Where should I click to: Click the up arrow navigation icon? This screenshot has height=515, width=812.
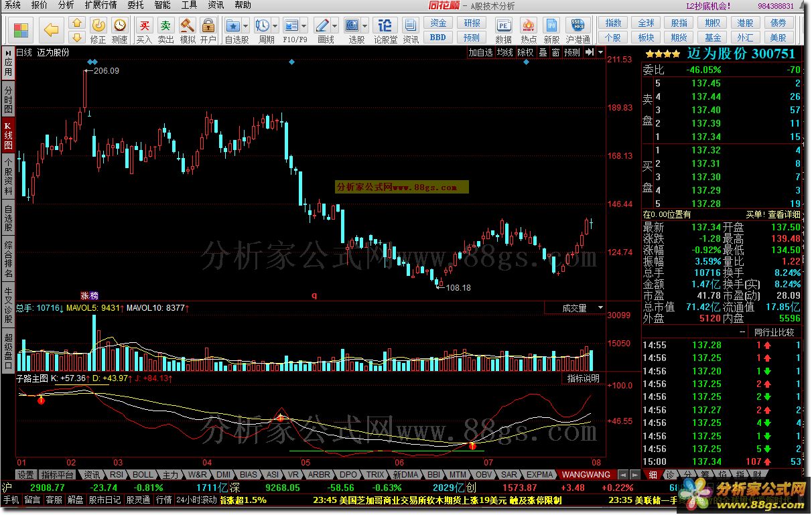point(77,23)
